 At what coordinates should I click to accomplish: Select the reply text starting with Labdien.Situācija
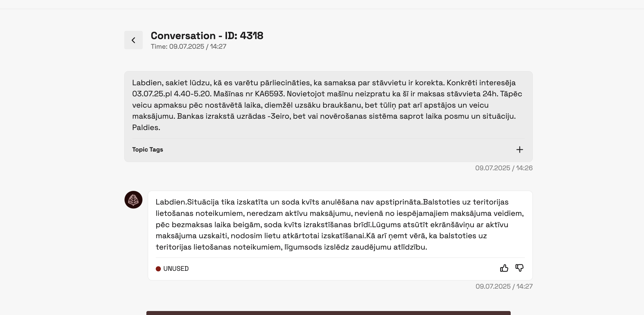click(340, 224)
